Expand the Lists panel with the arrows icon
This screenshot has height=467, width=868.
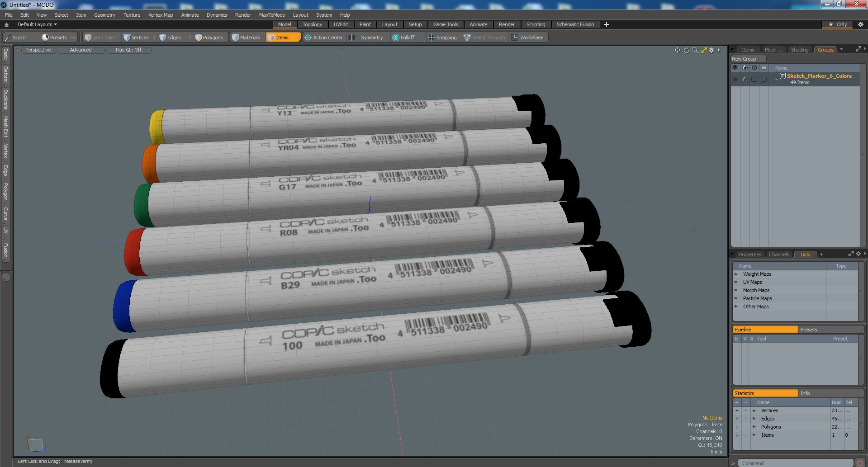tap(851, 254)
